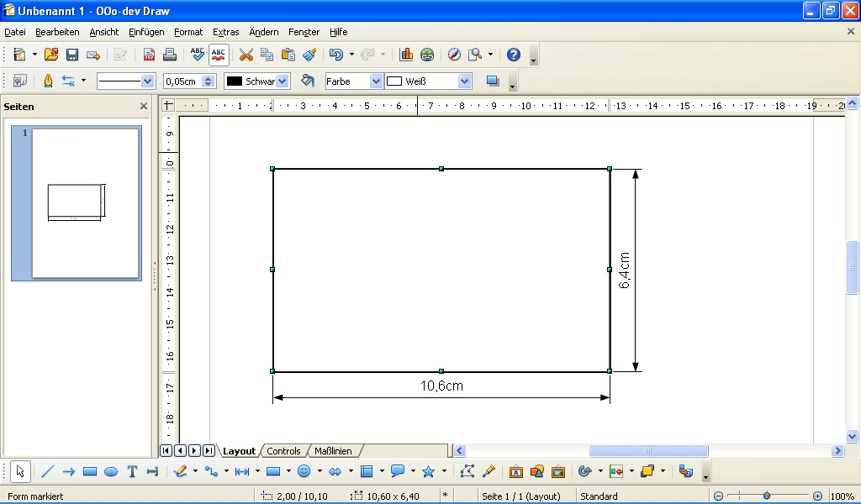
Task: Export directly as PDF
Action: (149, 55)
